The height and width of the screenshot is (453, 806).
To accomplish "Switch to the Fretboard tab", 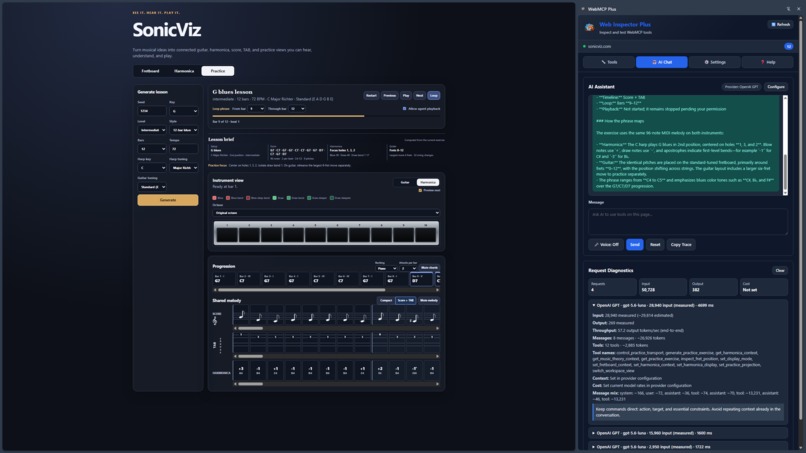I will pos(150,71).
